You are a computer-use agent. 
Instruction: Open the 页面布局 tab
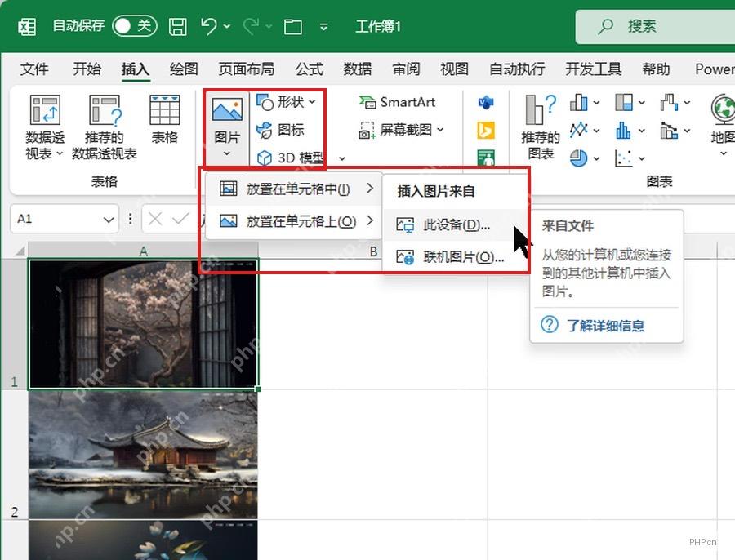pyautogui.click(x=246, y=69)
